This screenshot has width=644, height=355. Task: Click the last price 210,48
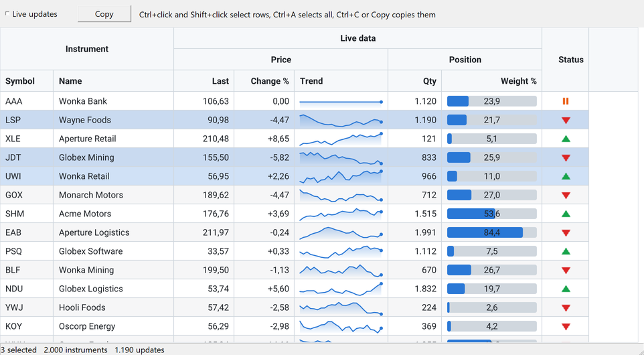pyautogui.click(x=216, y=139)
